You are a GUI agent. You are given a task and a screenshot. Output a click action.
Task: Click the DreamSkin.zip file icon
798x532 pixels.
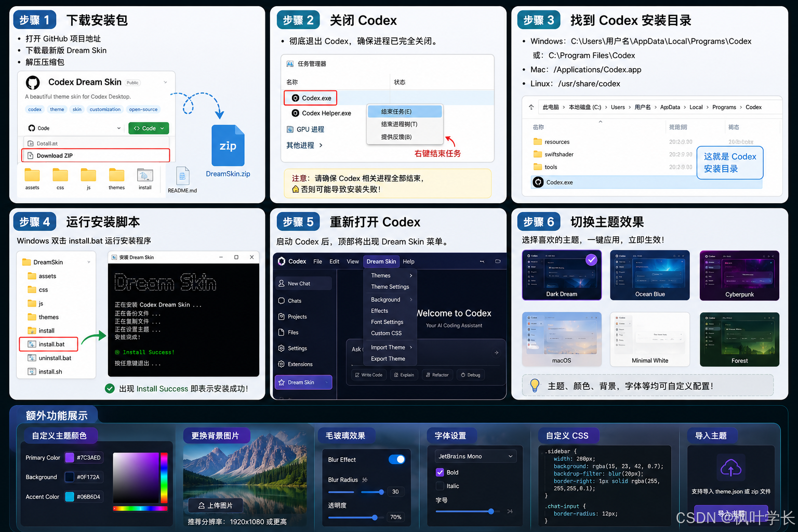228,145
